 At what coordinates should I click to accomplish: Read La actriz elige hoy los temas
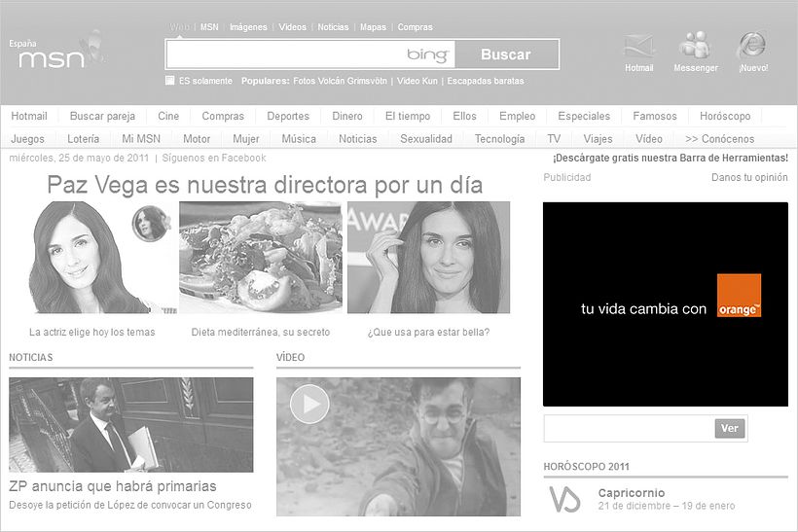(x=92, y=332)
